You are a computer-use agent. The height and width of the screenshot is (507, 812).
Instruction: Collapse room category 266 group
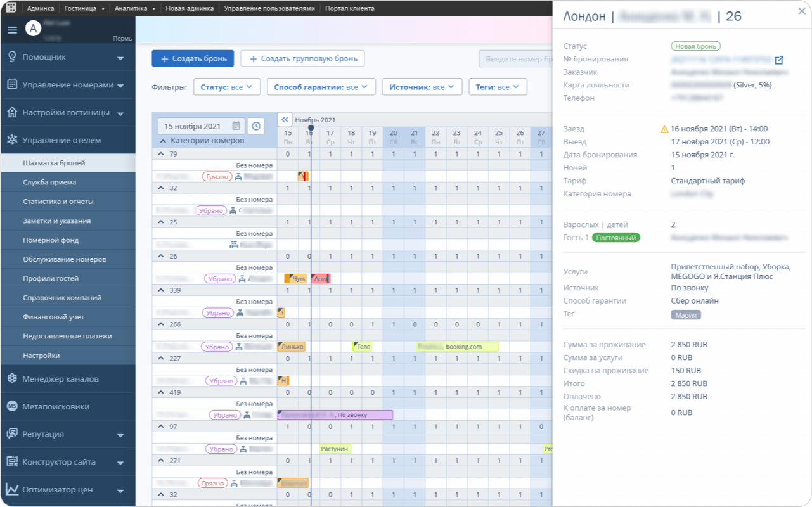click(x=161, y=324)
